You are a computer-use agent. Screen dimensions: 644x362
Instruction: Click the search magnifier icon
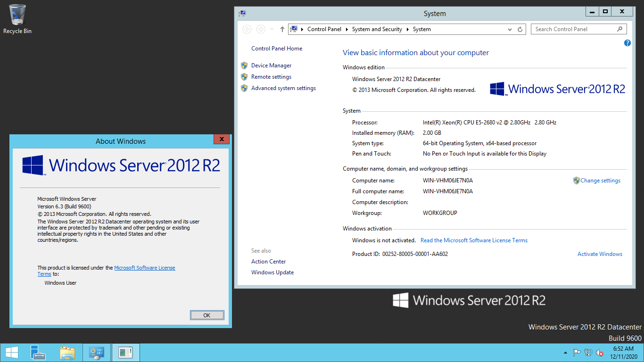(x=620, y=29)
